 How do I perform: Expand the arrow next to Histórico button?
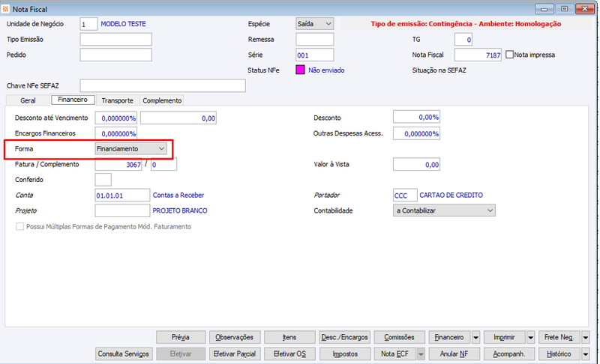pyautogui.click(x=586, y=354)
